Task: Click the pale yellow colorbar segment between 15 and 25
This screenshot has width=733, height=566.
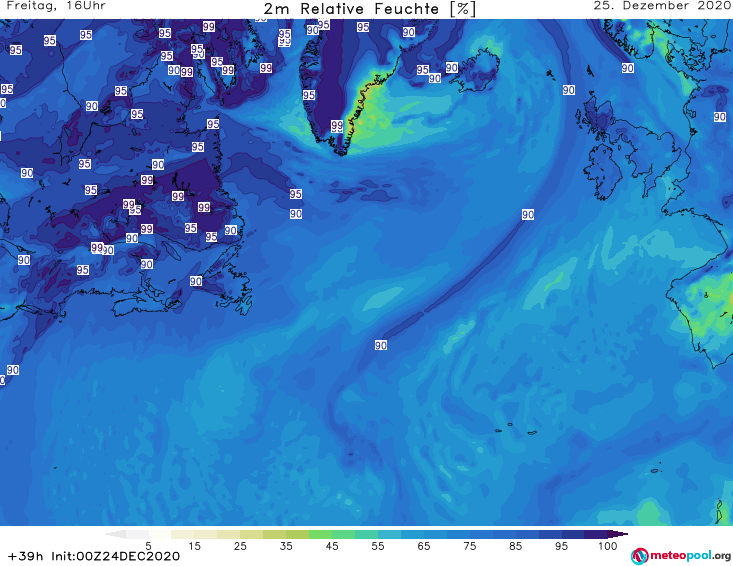Action: click(217, 534)
